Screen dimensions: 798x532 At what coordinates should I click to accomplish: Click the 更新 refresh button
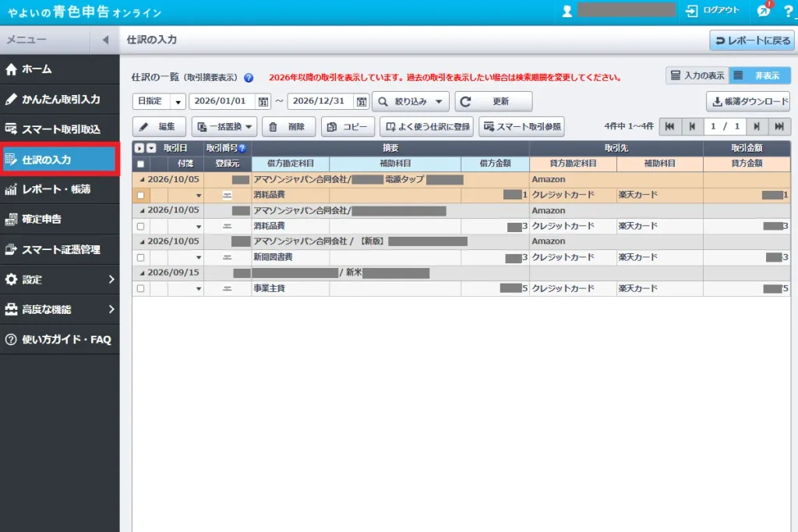(493, 101)
